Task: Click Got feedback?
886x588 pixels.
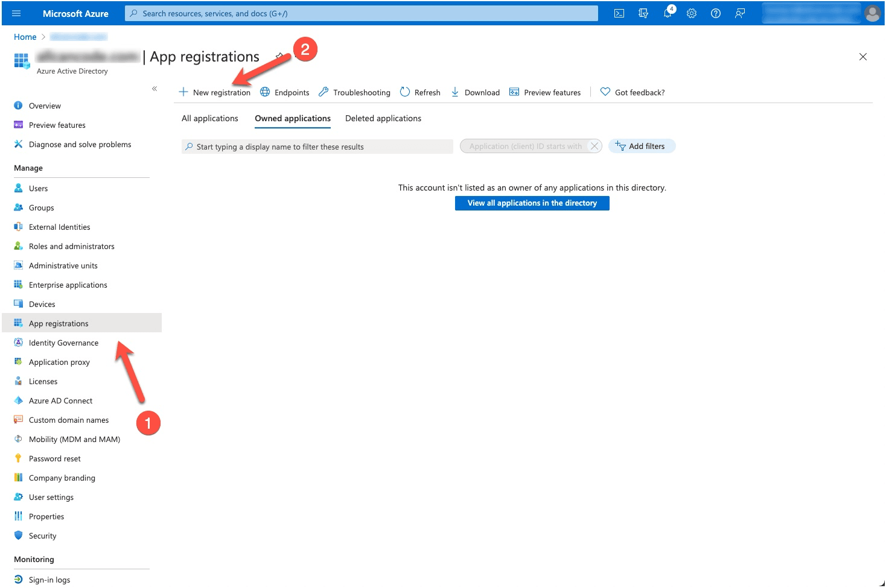Action: (633, 92)
